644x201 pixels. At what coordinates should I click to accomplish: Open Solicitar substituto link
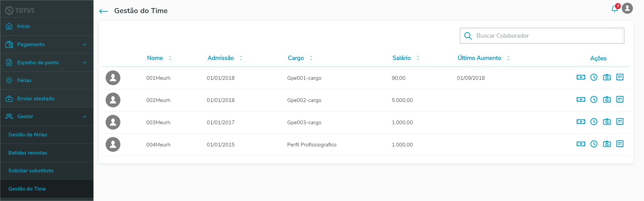[x=31, y=171]
